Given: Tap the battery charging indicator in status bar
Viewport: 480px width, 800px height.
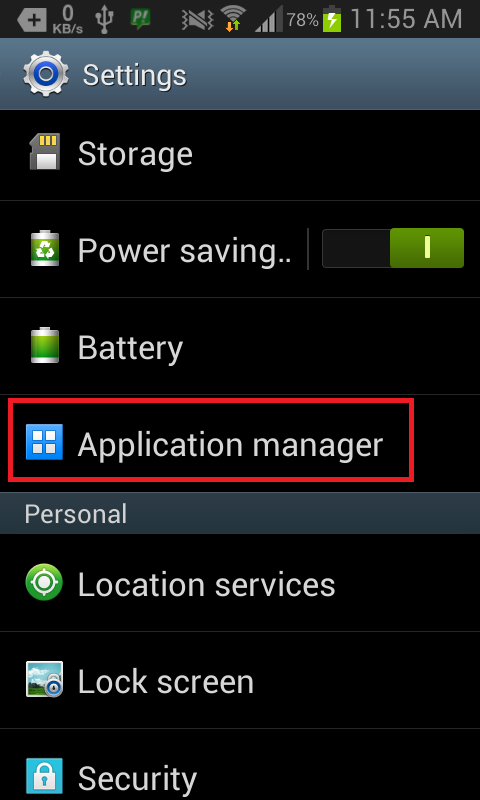Looking at the screenshot, I should click(332, 19).
